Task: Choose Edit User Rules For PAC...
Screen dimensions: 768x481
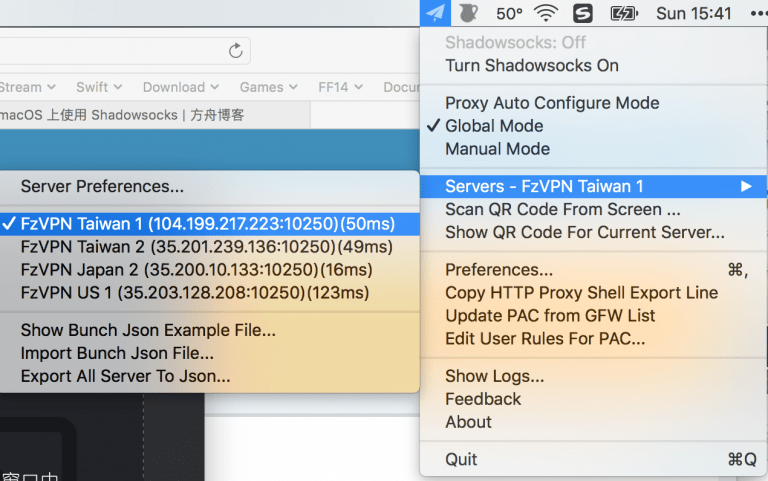Action: coord(594,339)
